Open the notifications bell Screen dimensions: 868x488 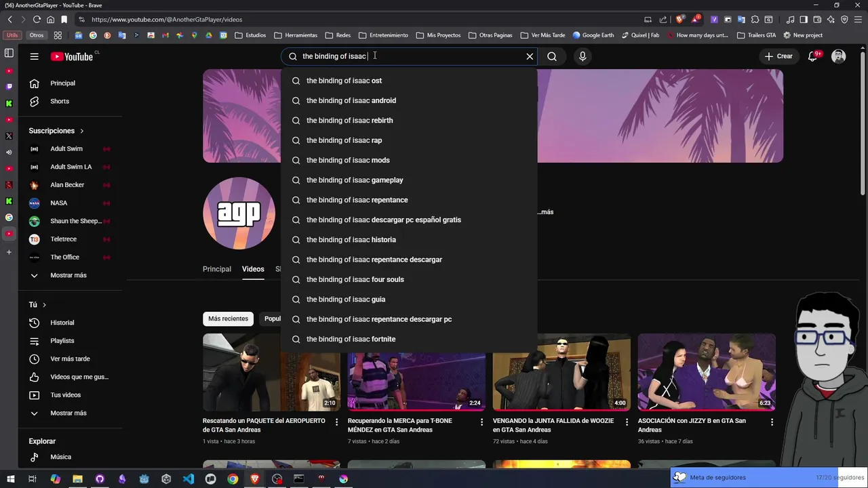coord(812,56)
